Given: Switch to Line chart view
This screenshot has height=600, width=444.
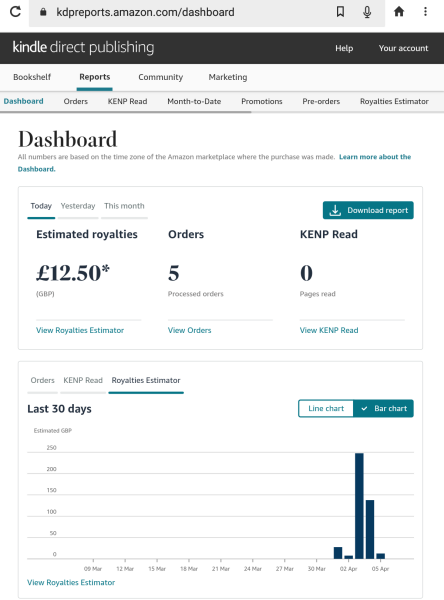Looking at the screenshot, I should (x=326, y=409).
